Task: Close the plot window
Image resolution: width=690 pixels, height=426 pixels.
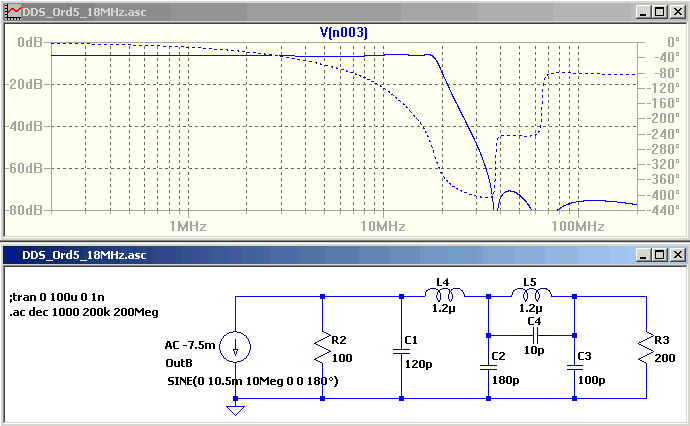Action: pyautogui.click(x=678, y=12)
